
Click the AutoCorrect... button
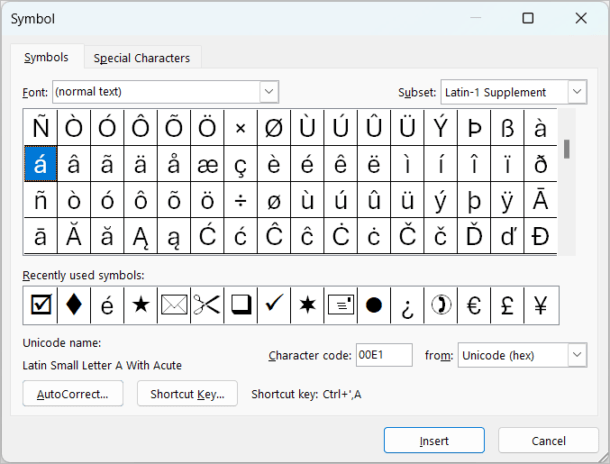pyautogui.click(x=73, y=394)
